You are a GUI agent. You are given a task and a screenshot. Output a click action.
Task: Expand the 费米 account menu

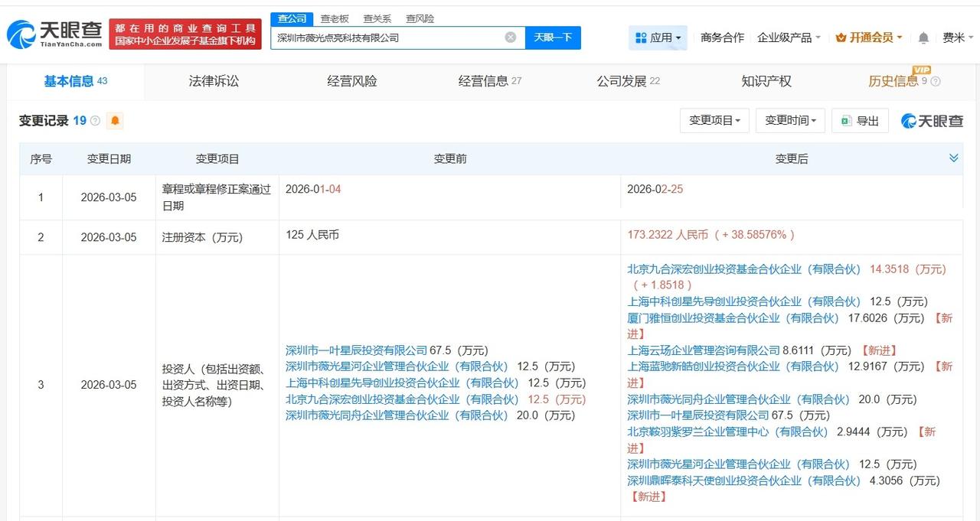(x=955, y=37)
